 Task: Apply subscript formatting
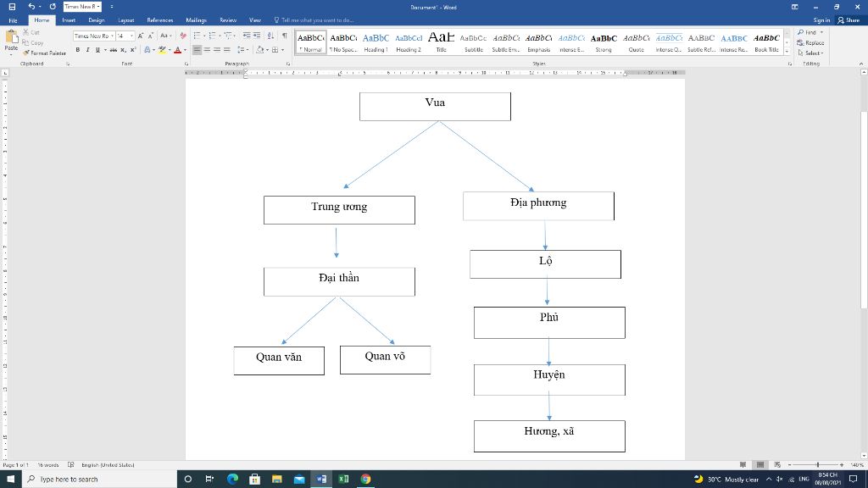click(123, 50)
